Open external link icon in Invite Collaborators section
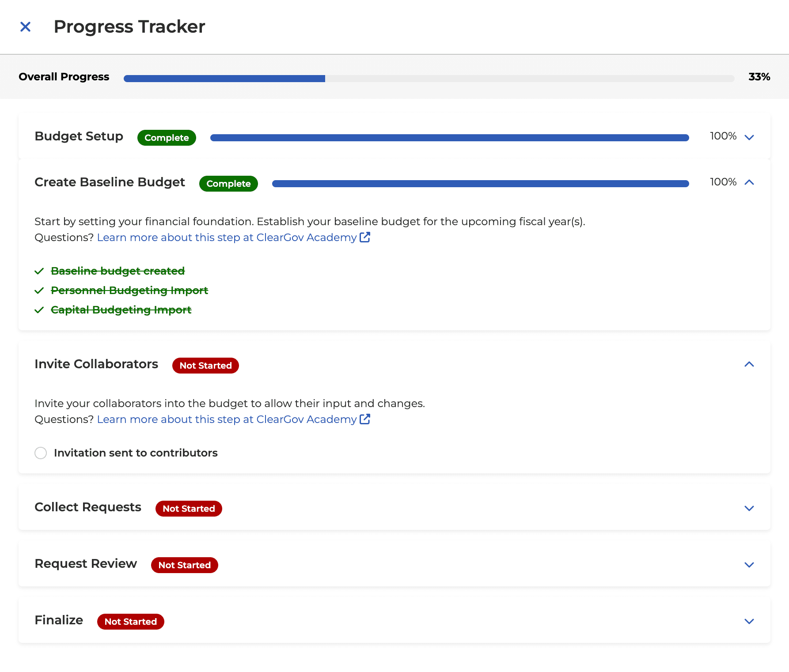This screenshot has width=789, height=672. click(365, 419)
